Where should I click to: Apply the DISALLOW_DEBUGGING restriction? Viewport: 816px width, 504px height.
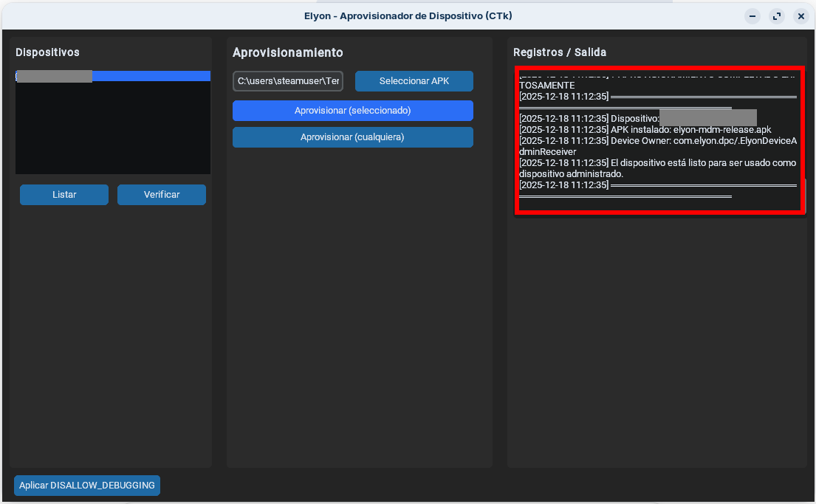87,486
